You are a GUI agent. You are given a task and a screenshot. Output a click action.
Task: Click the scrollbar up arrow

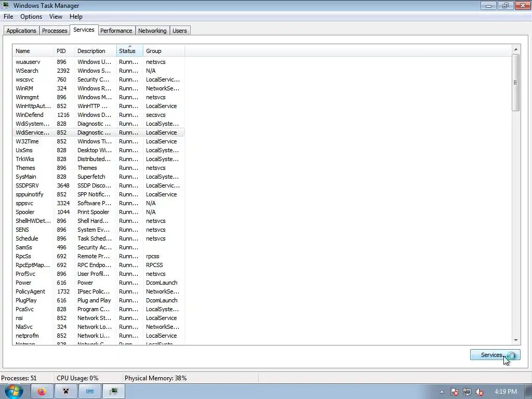tap(516, 49)
